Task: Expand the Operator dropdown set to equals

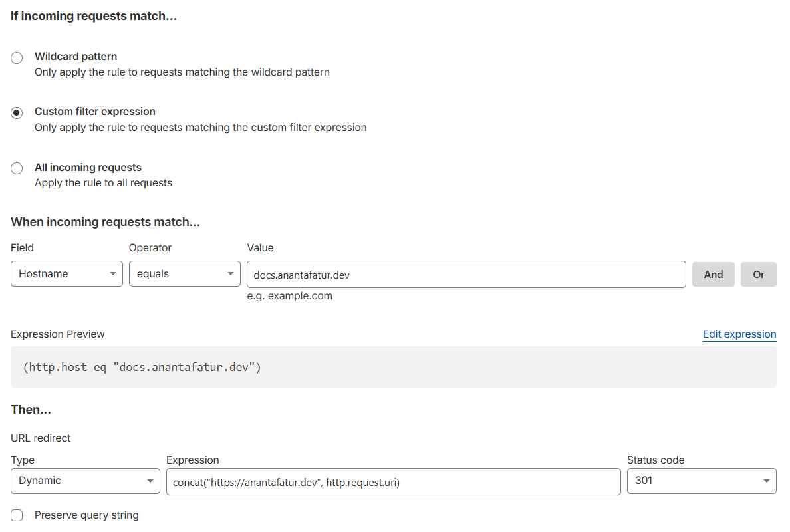Action: pyautogui.click(x=184, y=274)
